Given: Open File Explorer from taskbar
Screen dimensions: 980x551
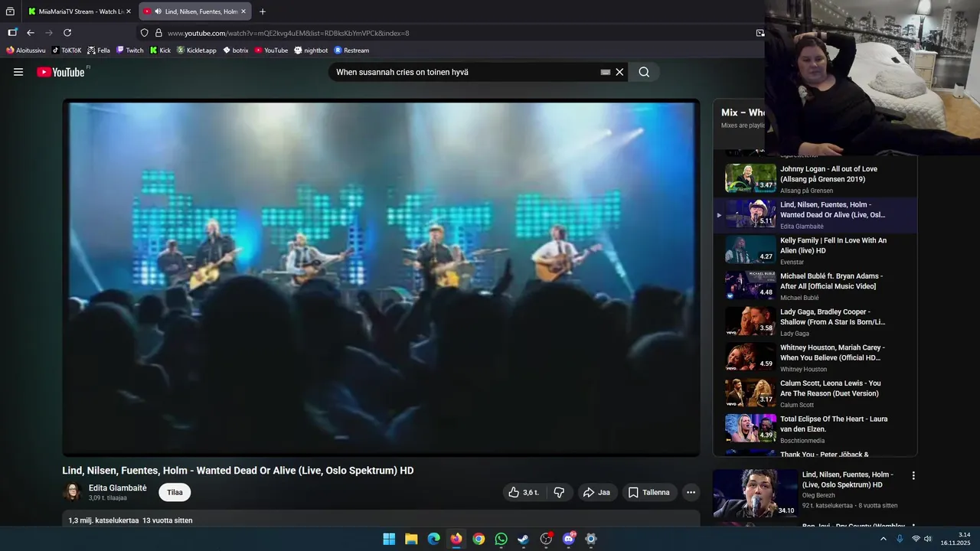Looking at the screenshot, I should pos(411,539).
